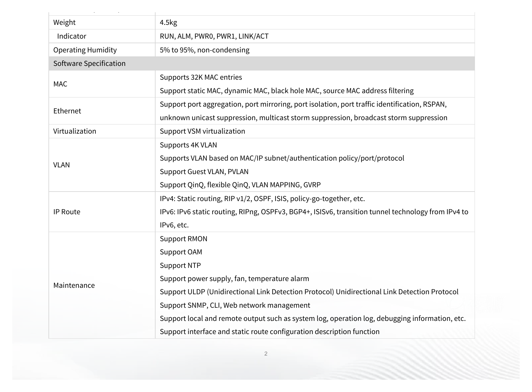The image size is (532, 392).
Task: Select the IPv4 static routing line
Action: (262, 199)
